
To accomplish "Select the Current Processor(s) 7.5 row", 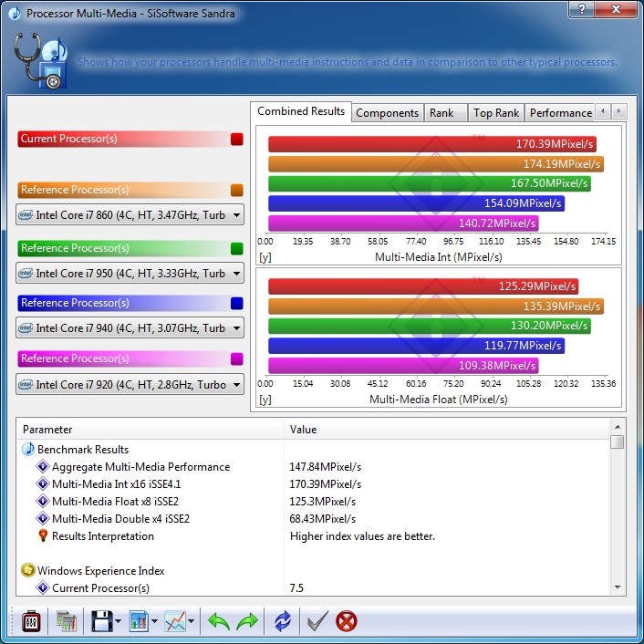I will click(314, 587).
